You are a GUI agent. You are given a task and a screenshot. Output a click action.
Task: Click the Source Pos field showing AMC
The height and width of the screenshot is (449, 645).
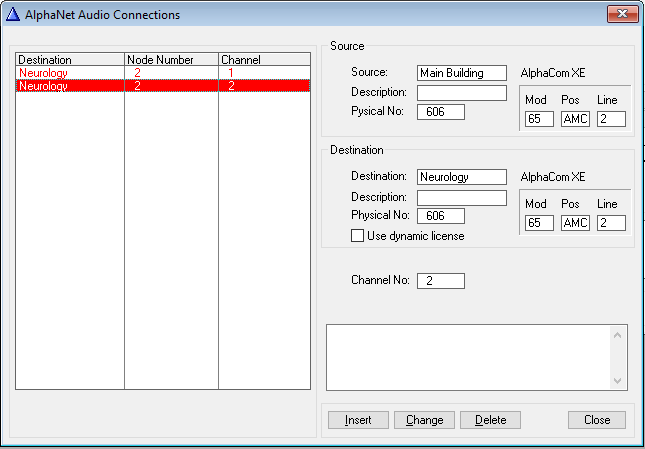(x=575, y=119)
